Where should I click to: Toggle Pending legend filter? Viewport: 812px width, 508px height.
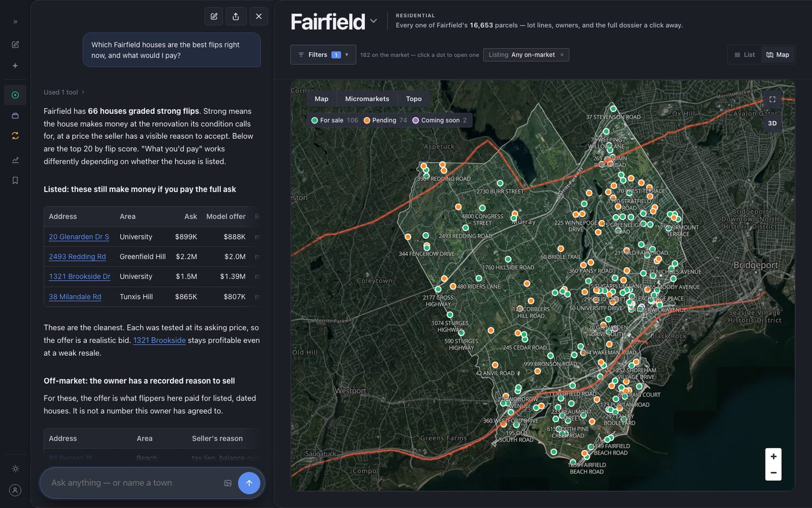(385, 120)
